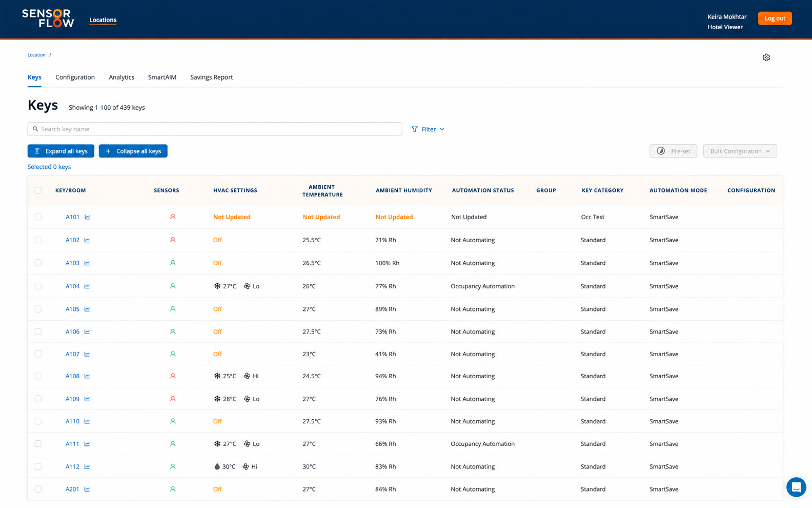The height and width of the screenshot is (508, 812).
Task: Open the Savings Report tab
Action: coord(211,77)
